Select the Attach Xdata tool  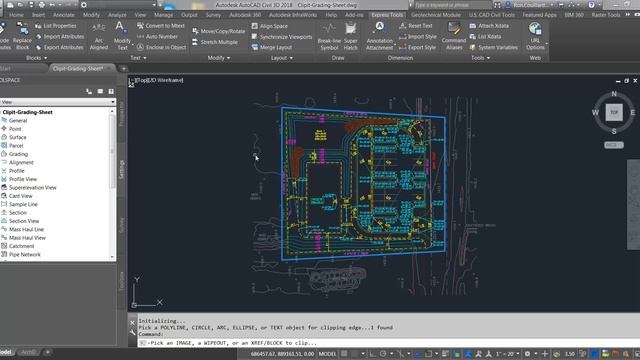[489, 26]
